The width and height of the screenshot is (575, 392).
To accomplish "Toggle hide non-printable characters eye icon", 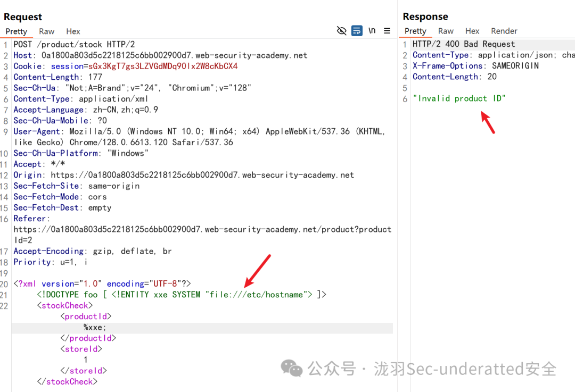I will (x=341, y=31).
